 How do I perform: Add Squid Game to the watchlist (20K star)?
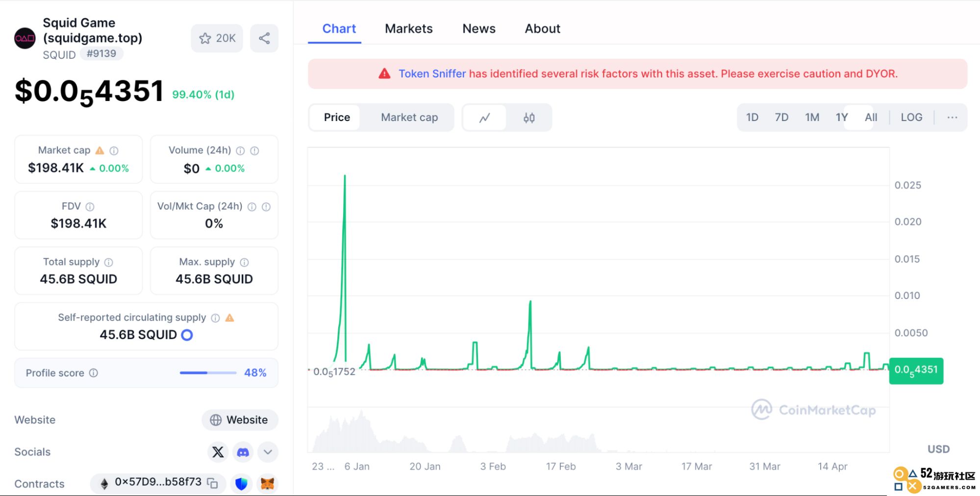coord(217,38)
